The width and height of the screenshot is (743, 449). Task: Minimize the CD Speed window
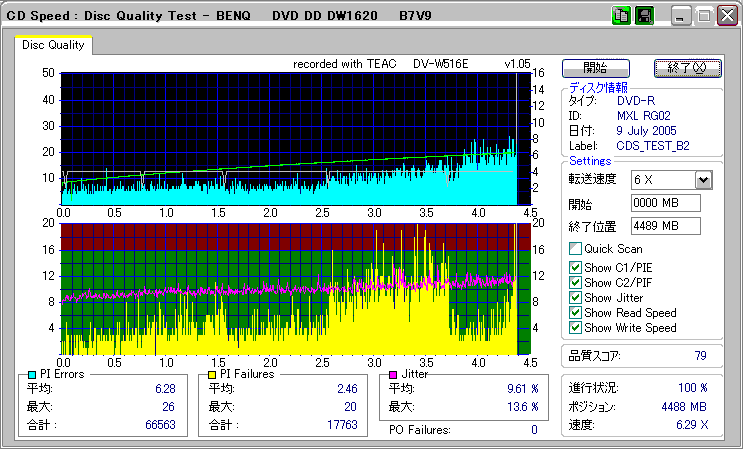(681, 16)
